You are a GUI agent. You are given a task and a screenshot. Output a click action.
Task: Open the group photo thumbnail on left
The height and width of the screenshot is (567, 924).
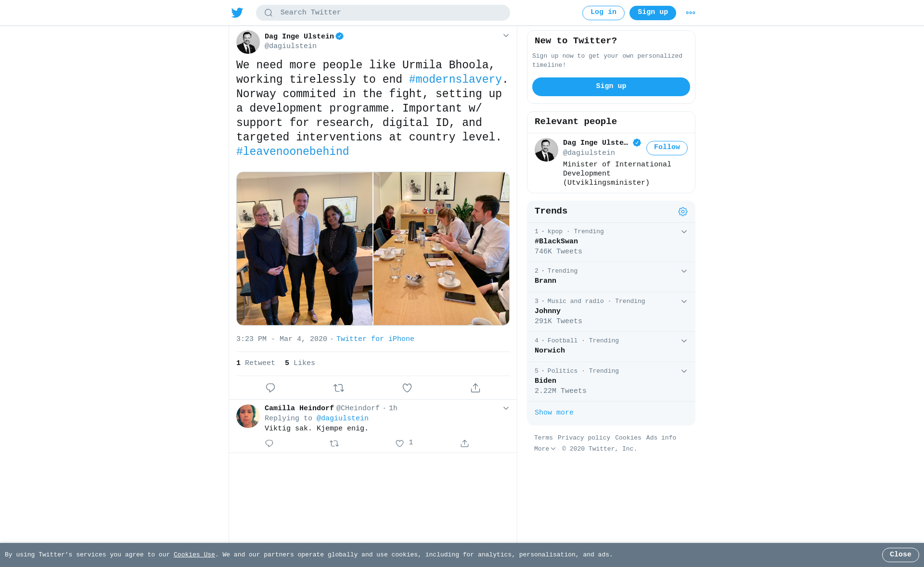point(305,249)
